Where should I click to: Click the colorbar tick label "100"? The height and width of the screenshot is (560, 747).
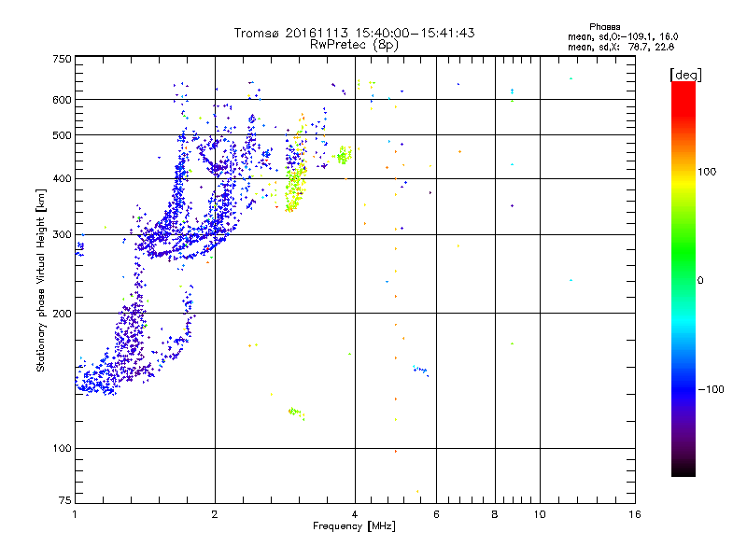click(x=707, y=172)
